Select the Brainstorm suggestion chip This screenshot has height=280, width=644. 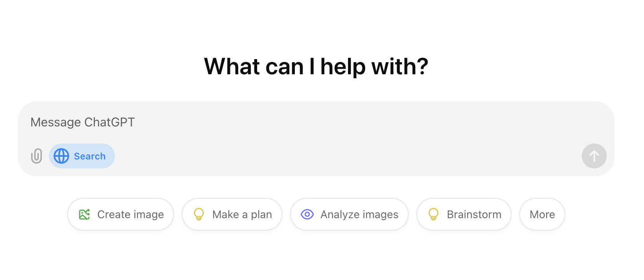pos(464,214)
